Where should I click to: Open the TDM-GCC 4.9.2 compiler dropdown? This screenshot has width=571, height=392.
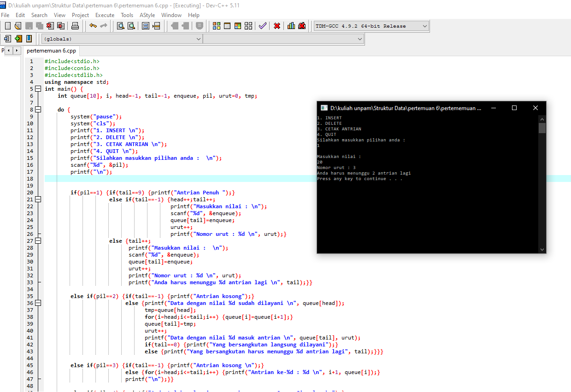point(371,26)
